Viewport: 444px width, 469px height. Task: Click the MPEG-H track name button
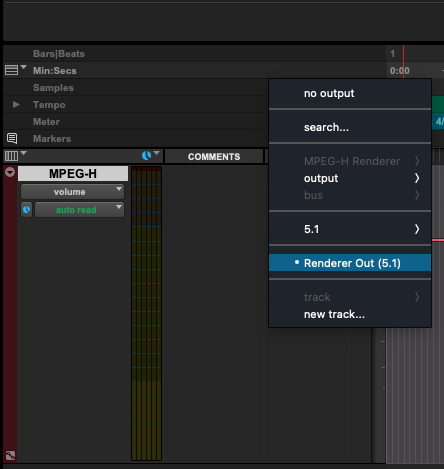pyautogui.click(x=73, y=174)
